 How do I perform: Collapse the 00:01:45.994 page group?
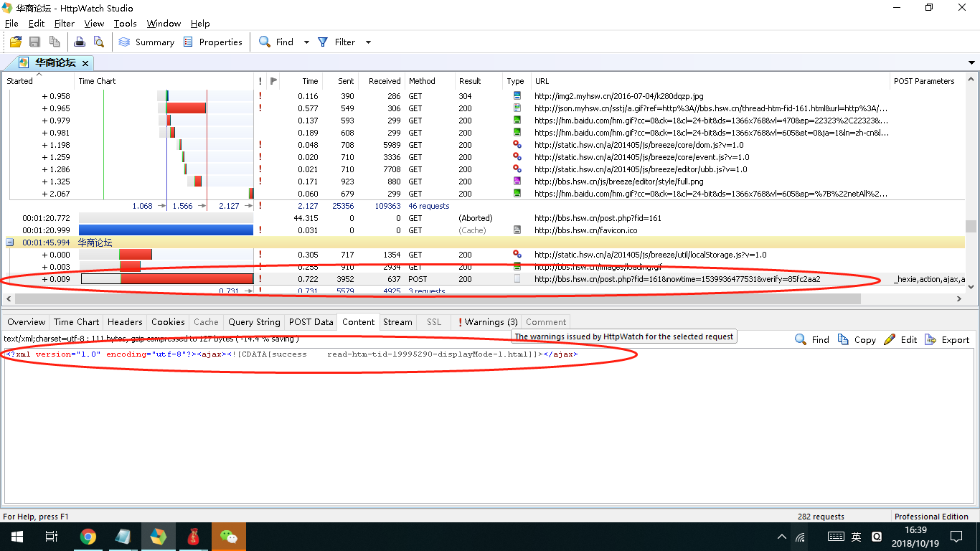(10, 242)
